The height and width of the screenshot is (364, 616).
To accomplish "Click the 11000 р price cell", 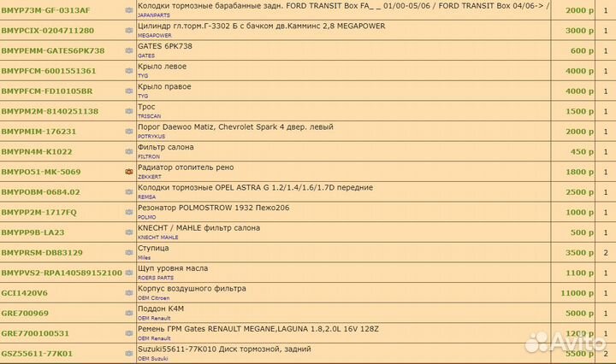I will [x=576, y=293].
